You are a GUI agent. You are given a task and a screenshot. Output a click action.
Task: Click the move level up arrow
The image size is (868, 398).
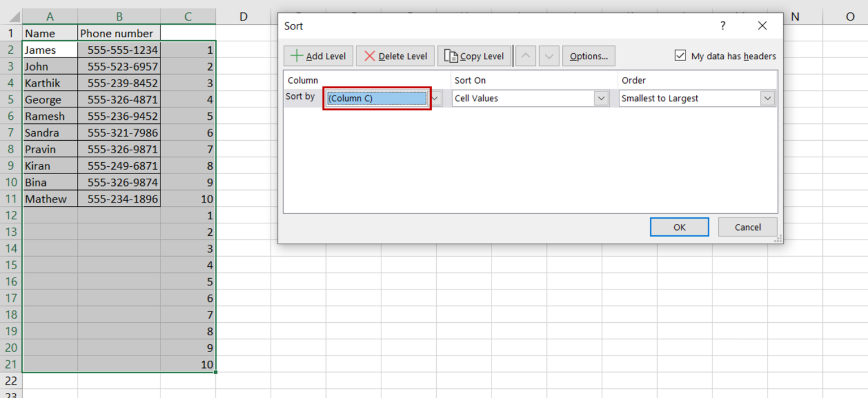tap(525, 55)
